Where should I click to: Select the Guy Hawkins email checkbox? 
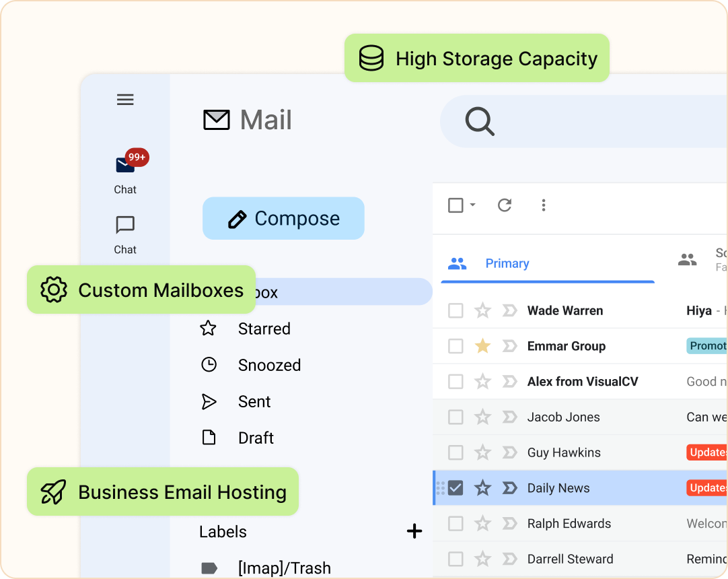click(x=456, y=452)
